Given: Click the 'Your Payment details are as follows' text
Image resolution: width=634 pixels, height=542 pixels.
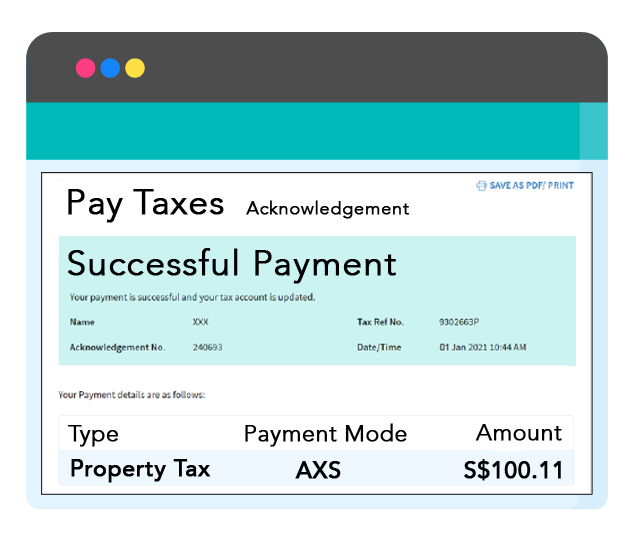Looking at the screenshot, I should click(x=131, y=395).
